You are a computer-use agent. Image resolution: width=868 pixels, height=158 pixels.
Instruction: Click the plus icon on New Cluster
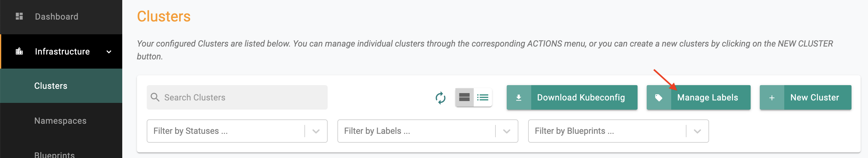click(772, 98)
